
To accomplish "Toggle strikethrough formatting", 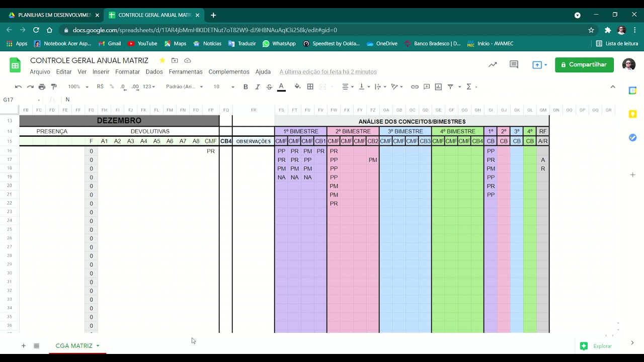I will (x=269, y=87).
